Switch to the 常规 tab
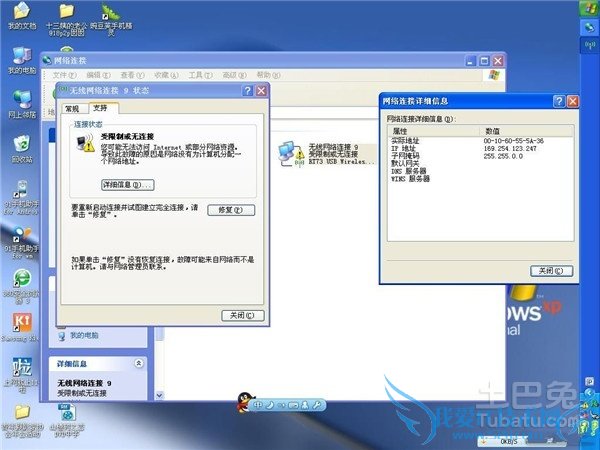This screenshot has height=450, width=600. pyautogui.click(x=72, y=109)
